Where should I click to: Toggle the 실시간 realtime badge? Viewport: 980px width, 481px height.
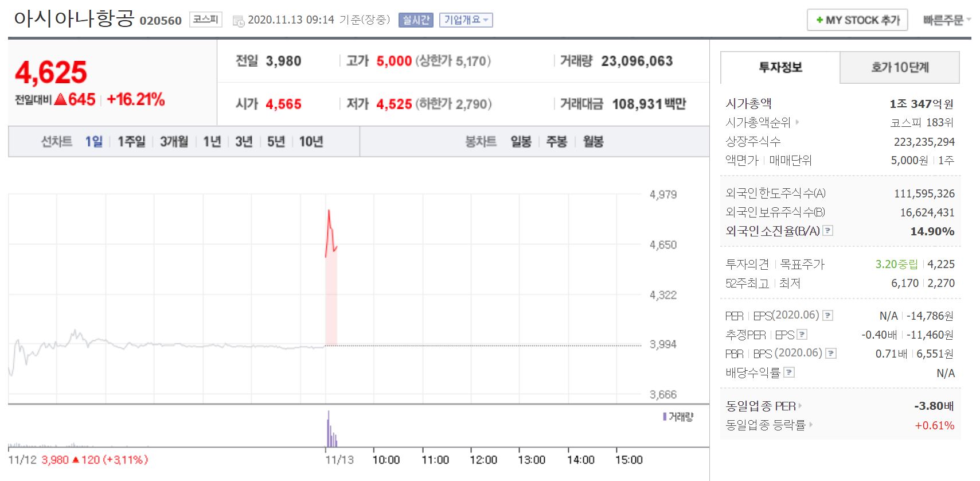[x=416, y=20]
